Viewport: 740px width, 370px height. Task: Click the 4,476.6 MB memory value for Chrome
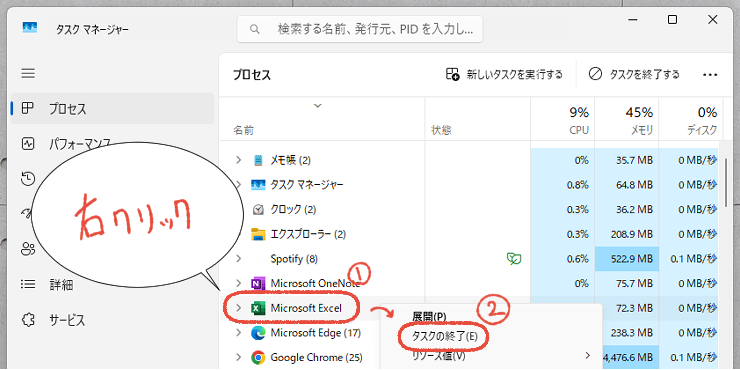pyautogui.click(x=629, y=357)
